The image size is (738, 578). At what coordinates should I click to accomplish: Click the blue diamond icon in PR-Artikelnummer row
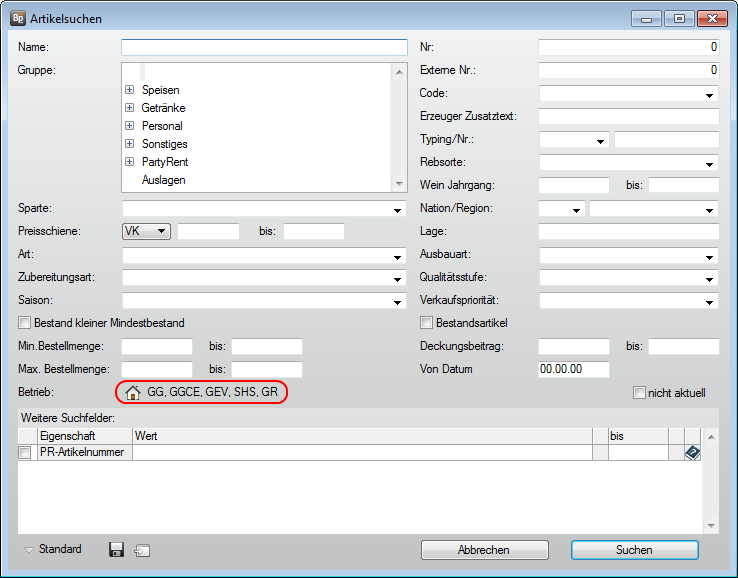pyautogui.click(x=692, y=453)
